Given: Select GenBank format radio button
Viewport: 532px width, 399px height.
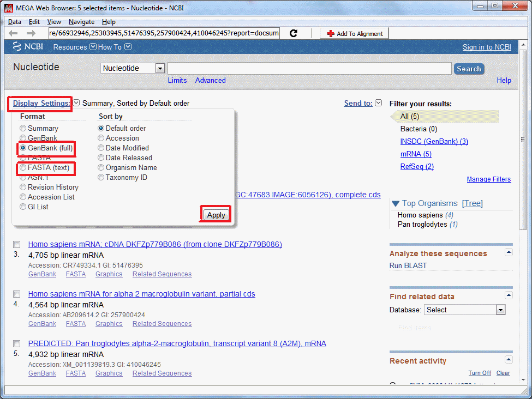Looking at the screenshot, I should (x=23, y=137).
